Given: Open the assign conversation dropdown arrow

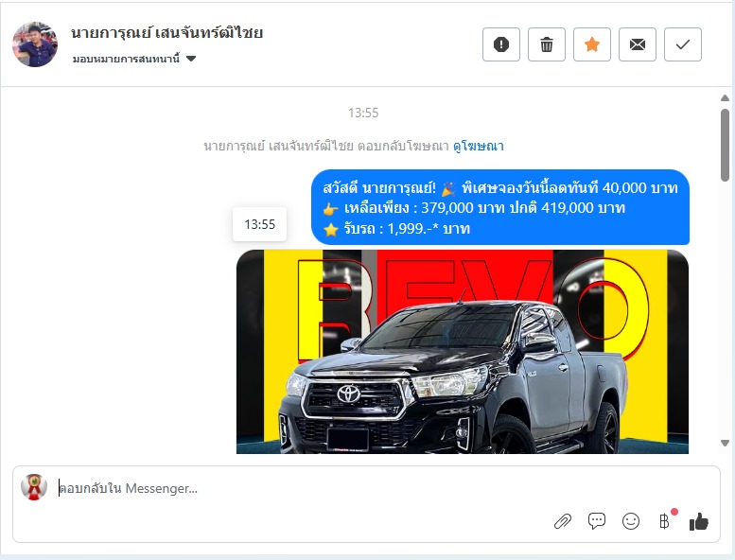Looking at the screenshot, I should (x=191, y=59).
